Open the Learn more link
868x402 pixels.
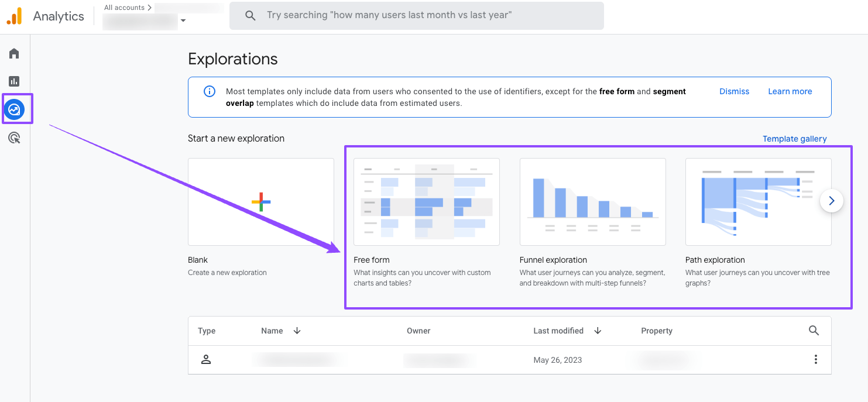point(790,91)
